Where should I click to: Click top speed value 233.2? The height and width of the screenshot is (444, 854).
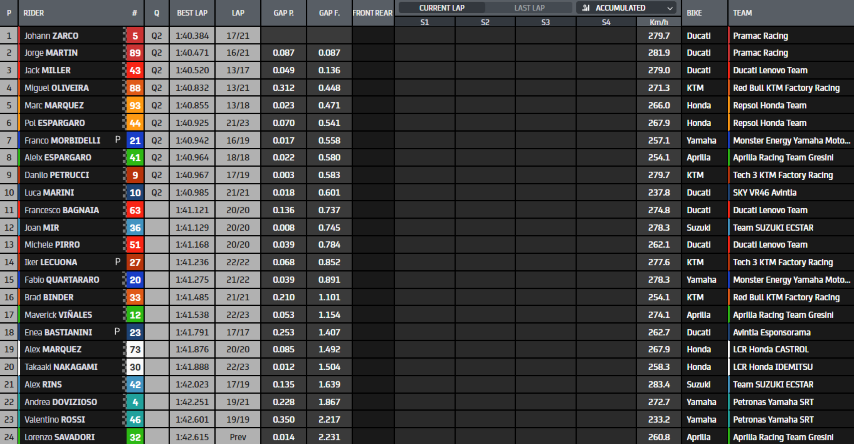(658, 420)
